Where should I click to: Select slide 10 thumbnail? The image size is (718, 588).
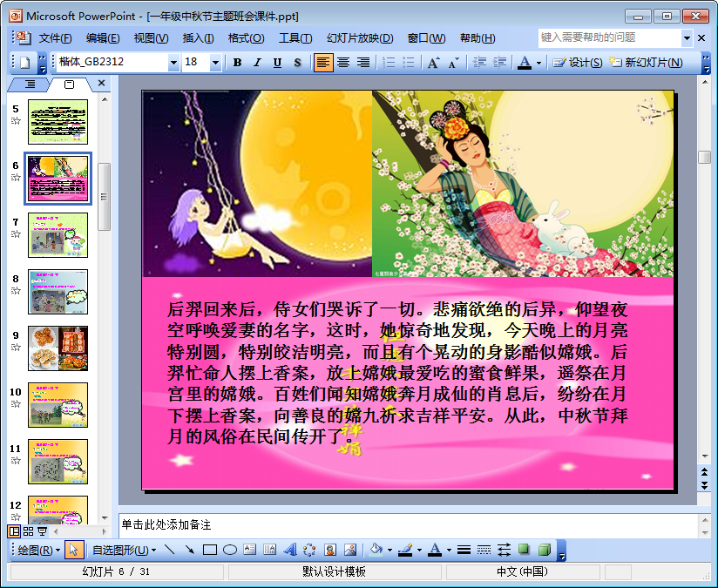(58, 405)
